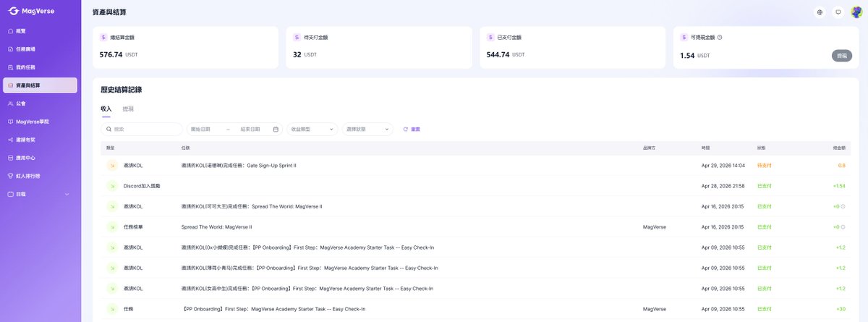This screenshot has height=322, width=868.
Task: Open 紅人排行榜 leaderboard
Action: (40, 176)
